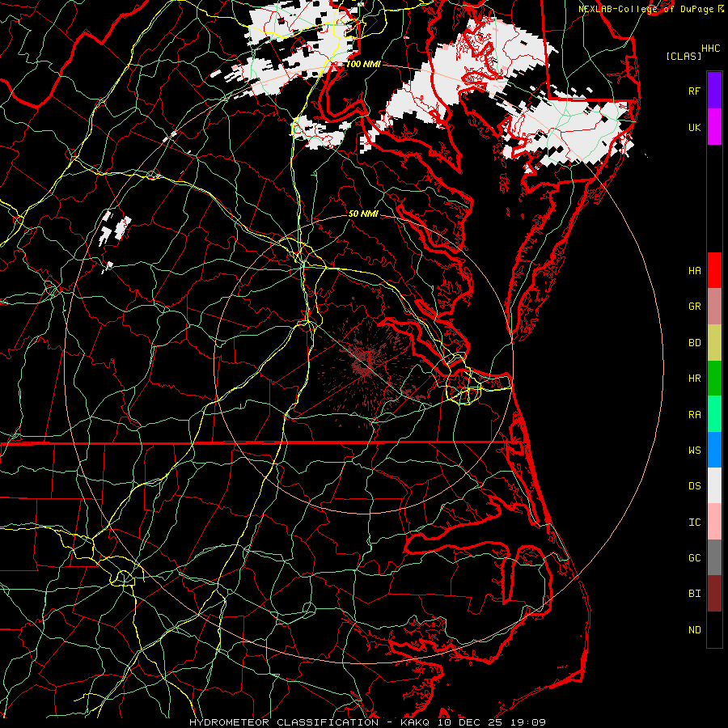
Task: Pick the HR dark green legend swatch
Action: point(714,378)
